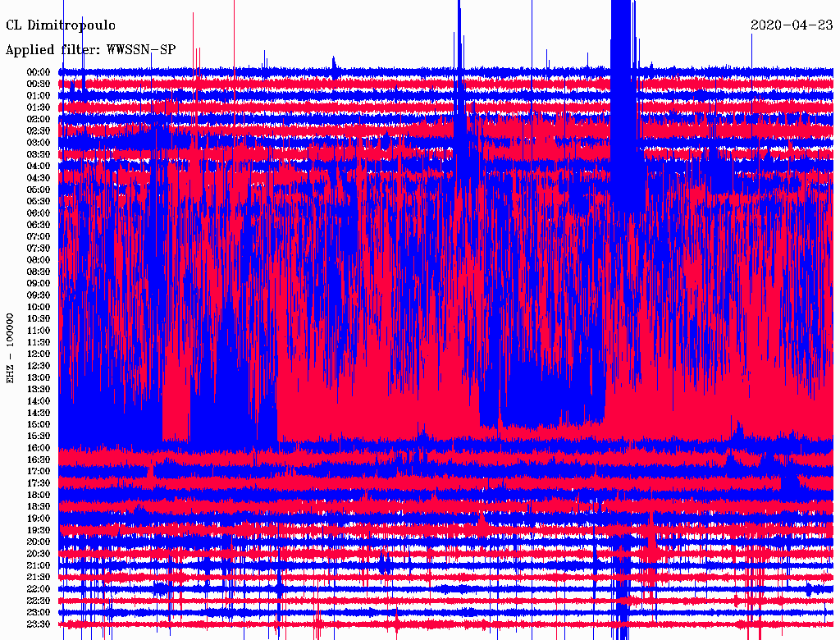The width and height of the screenshot is (840, 640).
Task: Click the EHZ - 100000 axis label
Action: (x=11, y=348)
